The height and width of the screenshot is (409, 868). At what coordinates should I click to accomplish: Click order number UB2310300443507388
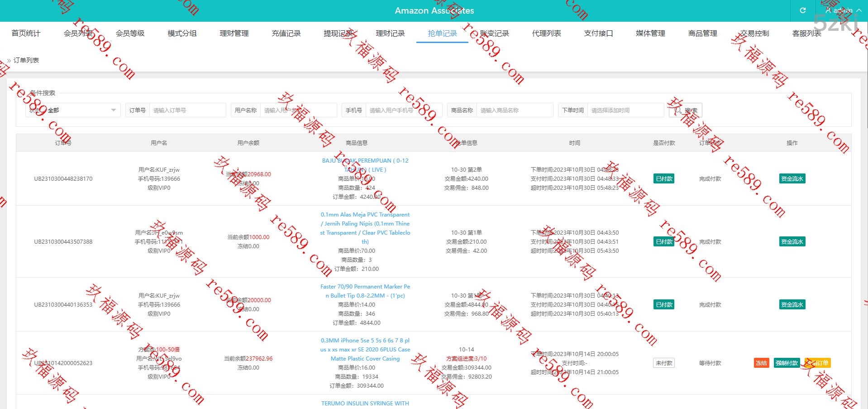[x=63, y=241]
